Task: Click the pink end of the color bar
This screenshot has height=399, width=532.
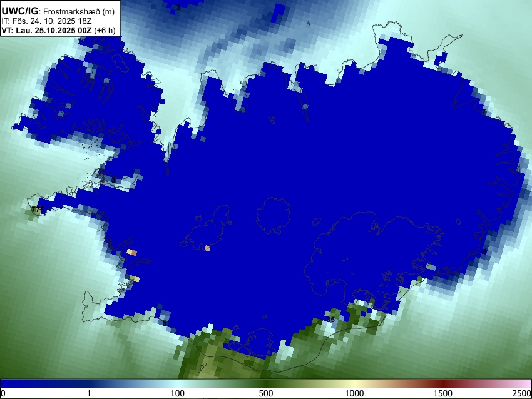Action: click(x=524, y=383)
